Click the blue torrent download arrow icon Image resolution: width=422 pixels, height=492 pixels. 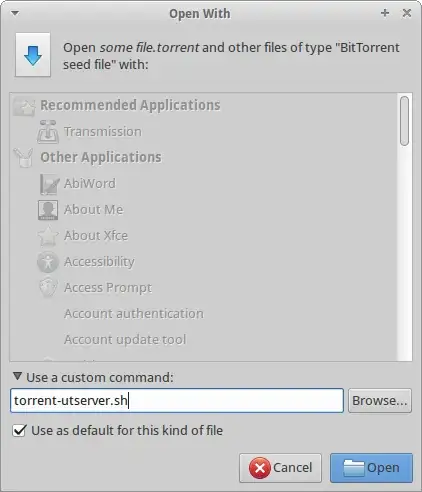tap(33, 55)
